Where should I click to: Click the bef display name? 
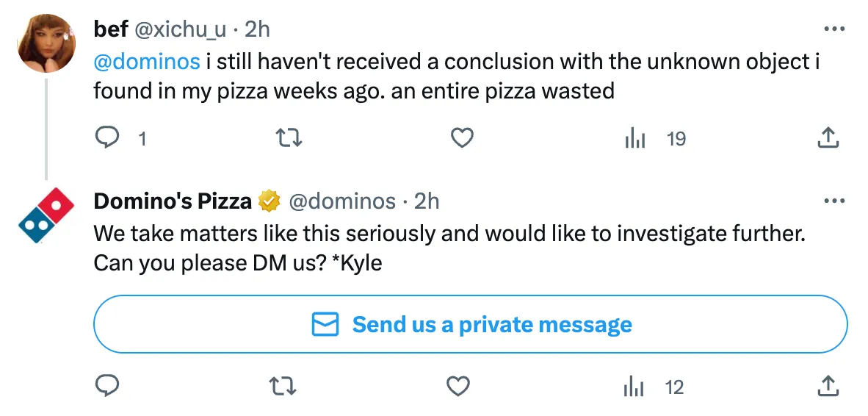pos(112,29)
